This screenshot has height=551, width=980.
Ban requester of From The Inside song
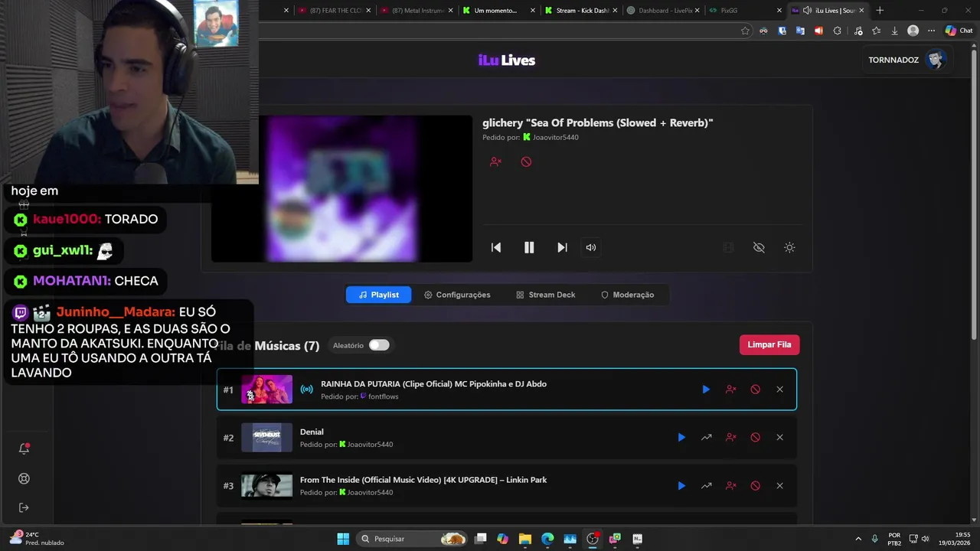coord(730,486)
